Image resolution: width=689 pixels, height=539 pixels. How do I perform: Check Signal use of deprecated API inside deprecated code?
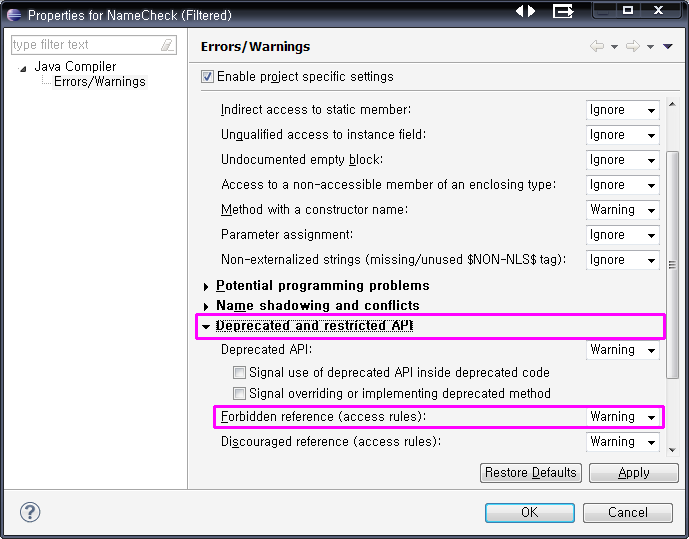click(239, 373)
